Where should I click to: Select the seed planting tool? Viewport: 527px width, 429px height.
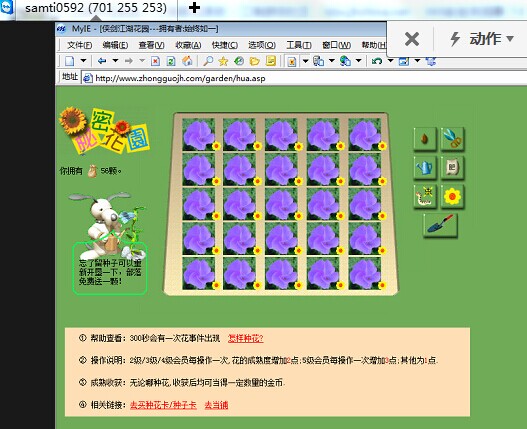pos(425,139)
